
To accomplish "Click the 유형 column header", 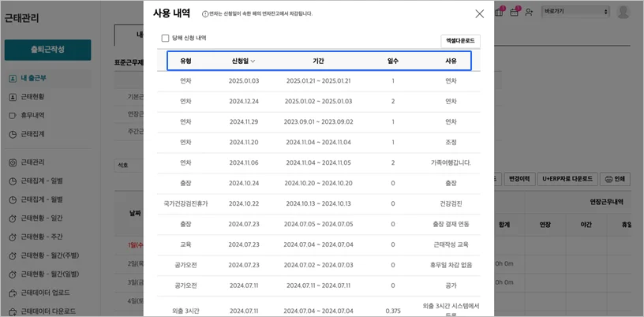I will pos(186,62).
